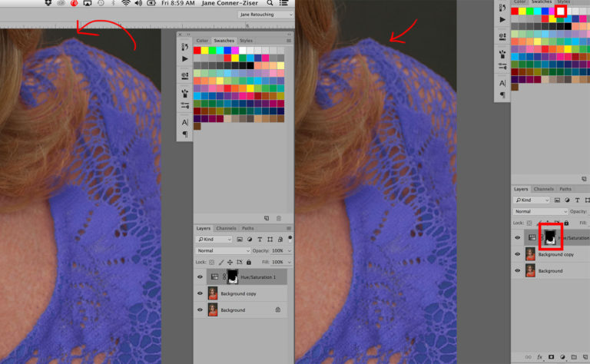Screen dimensions: 590x364
Task: Click the Jane Conner-Ziser user name in menu bar
Action: pyautogui.click(x=230, y=3)
